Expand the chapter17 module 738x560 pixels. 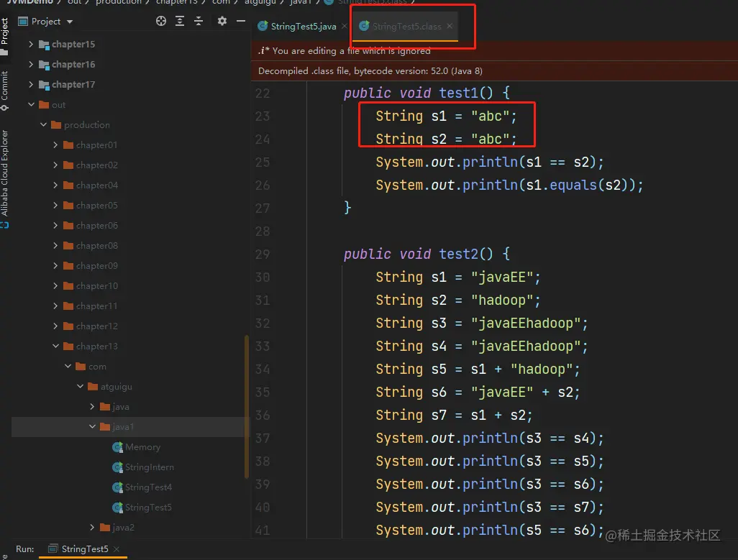31,85
